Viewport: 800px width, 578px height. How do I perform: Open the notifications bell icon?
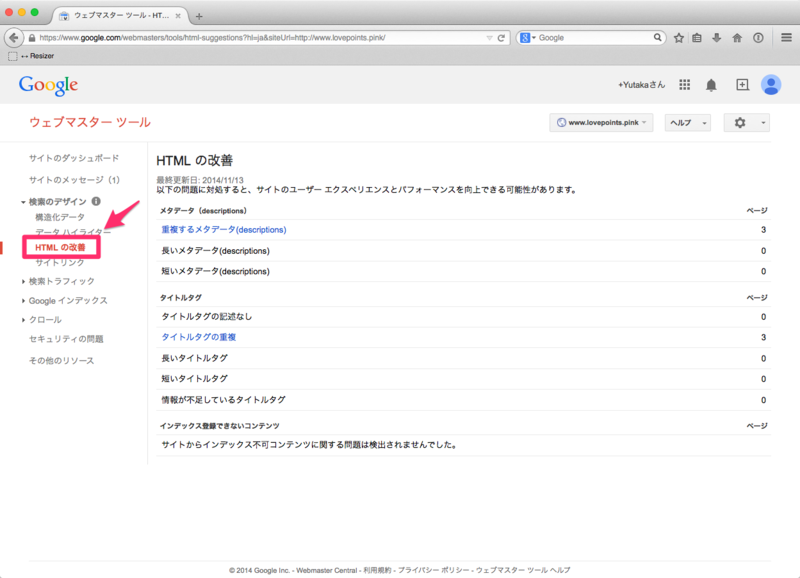tap(711, 85)
